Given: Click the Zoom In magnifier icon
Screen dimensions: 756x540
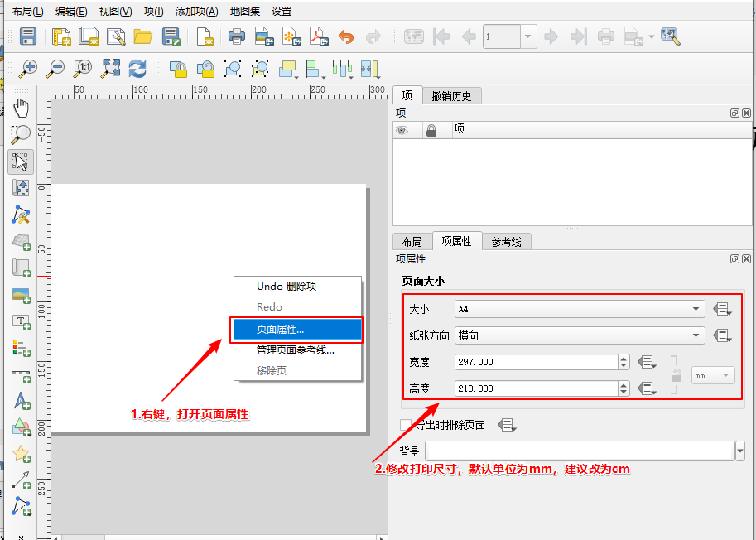Looking at the screenshot, I should coord(28,69).
